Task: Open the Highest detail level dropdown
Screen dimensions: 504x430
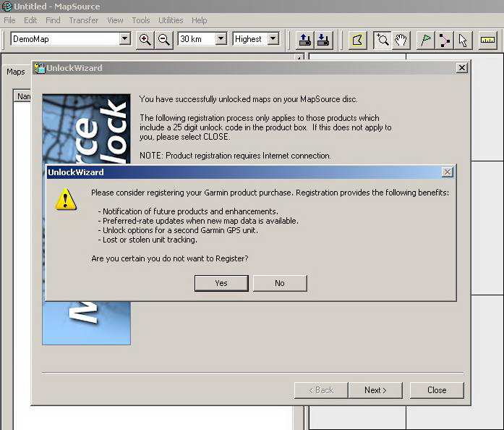Action: (273, 39)
